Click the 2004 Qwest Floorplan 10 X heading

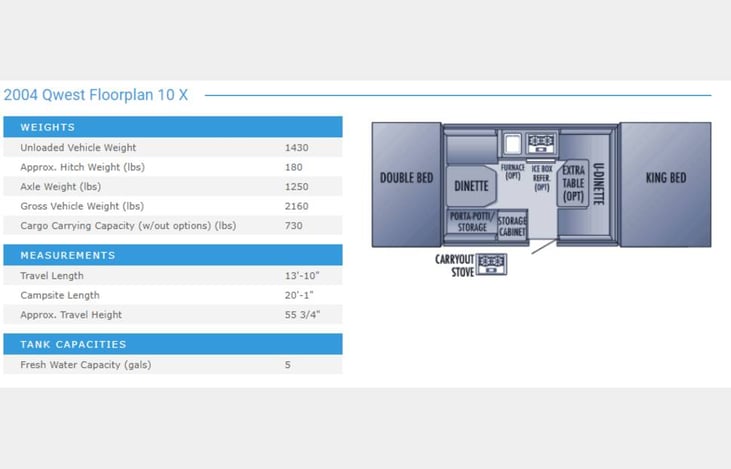pos(96,95)
